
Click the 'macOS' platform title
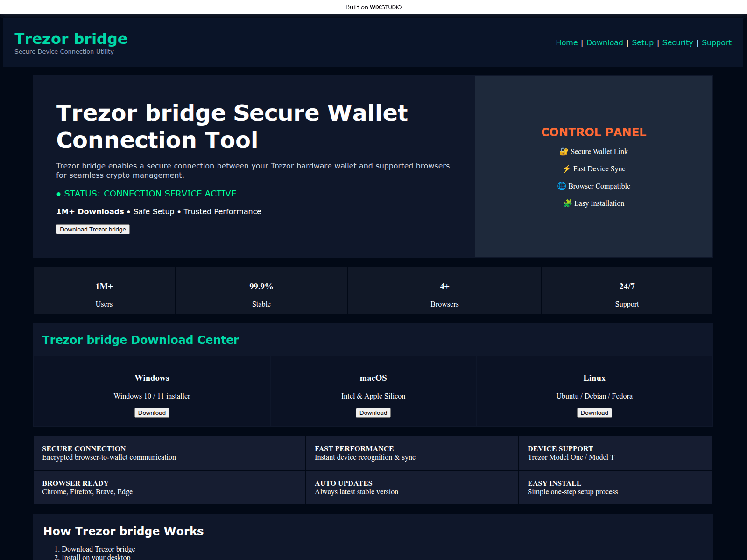(373, 378)
